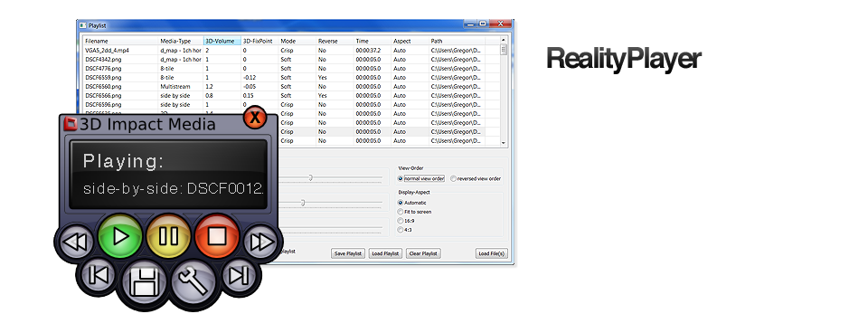This screenshot has width=868, height=333.
Task: Click the Playlist window title bar icon
Action: (83, 25)
